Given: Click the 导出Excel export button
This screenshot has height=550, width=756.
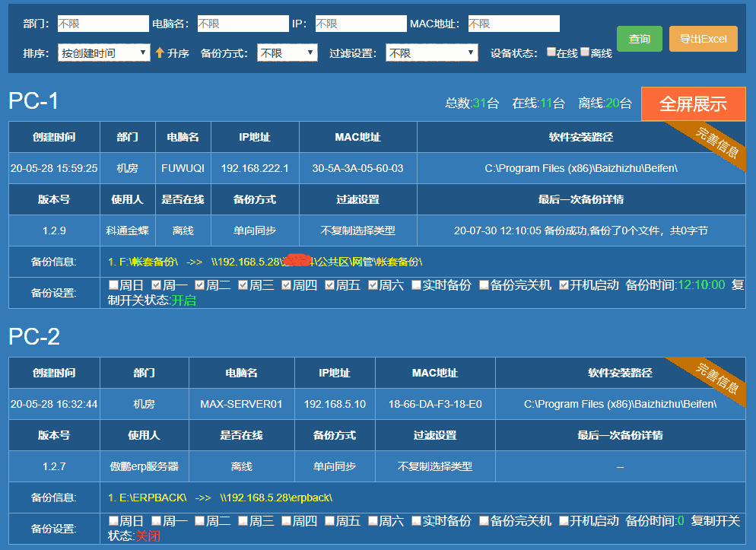Looking at the screenshot, I should [x=703, y=38].
